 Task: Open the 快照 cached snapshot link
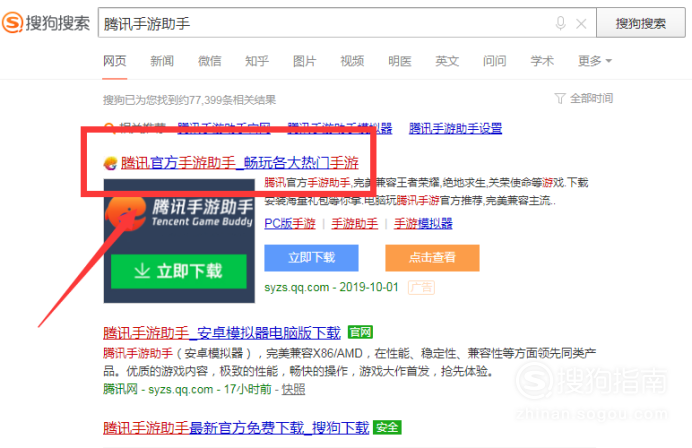click(293, 389)
